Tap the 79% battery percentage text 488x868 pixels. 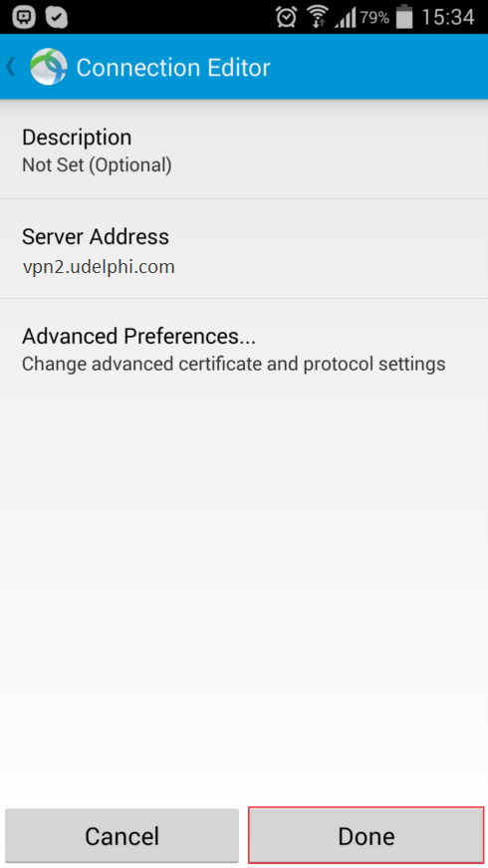(x=374, y=18)
